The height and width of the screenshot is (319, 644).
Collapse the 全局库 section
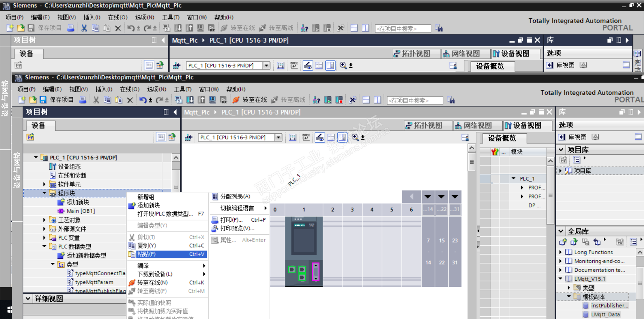(561, 231)
